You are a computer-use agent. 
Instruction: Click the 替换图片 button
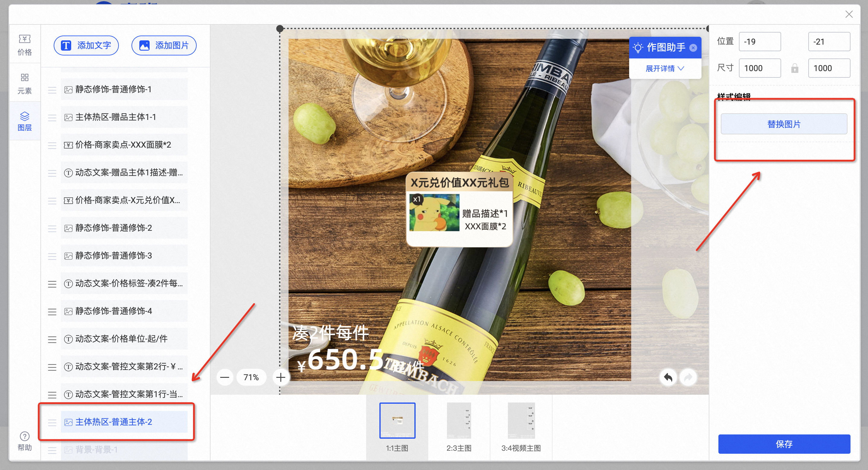784,124
